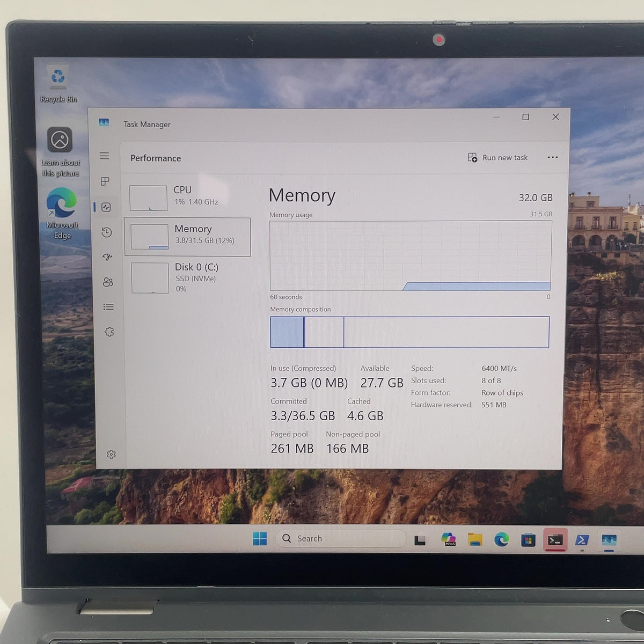Image resolution: width=644 pixels, height=644 pixels.
Task: Open App history page in sidebar
Action: point(107,232)
